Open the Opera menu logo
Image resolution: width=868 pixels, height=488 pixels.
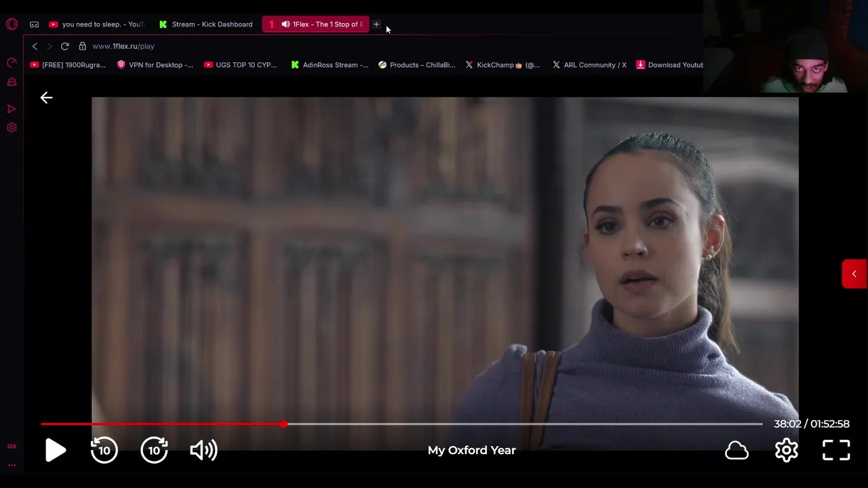(x=12, y=24)
